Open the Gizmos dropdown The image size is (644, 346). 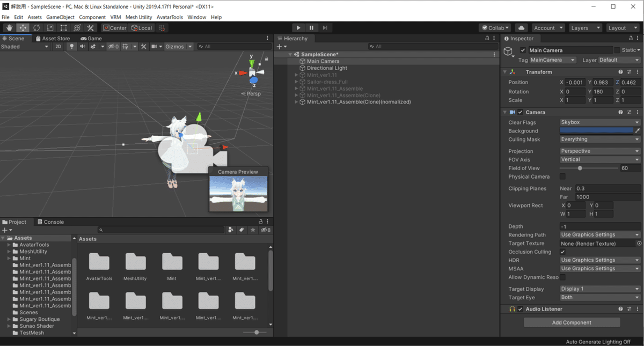coord(178,47)
